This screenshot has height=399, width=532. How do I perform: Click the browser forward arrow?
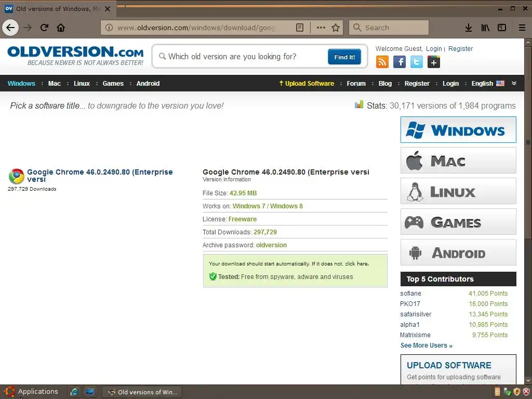coord(28,28)
